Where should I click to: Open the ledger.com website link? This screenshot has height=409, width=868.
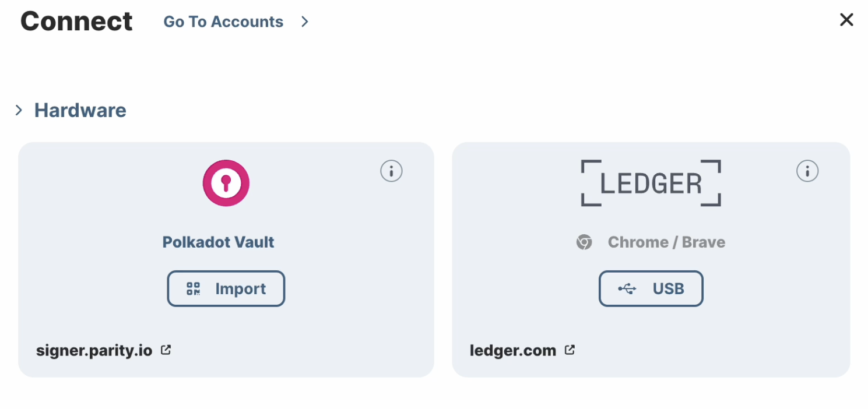tap(513, 351)
